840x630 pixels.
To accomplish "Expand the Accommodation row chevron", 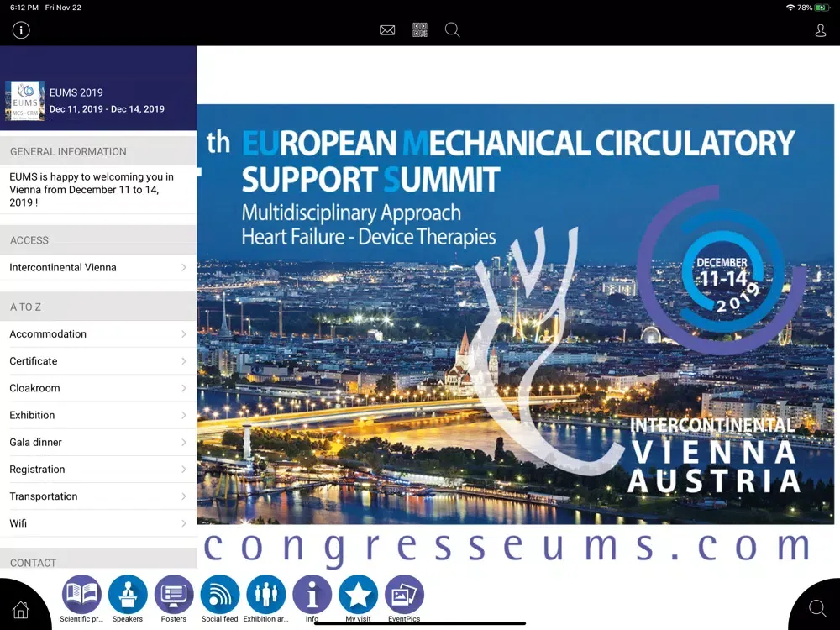I will click(184, 333).
